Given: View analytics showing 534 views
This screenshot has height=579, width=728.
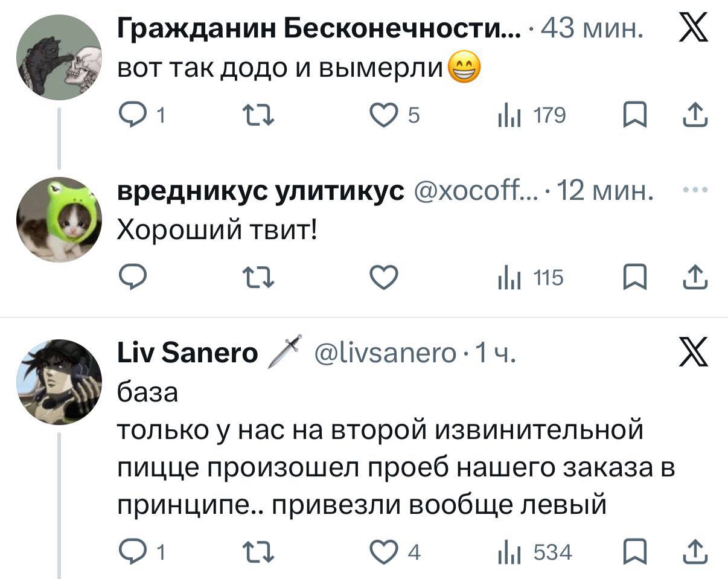Looking at the screenshot, I should point(509,551).
